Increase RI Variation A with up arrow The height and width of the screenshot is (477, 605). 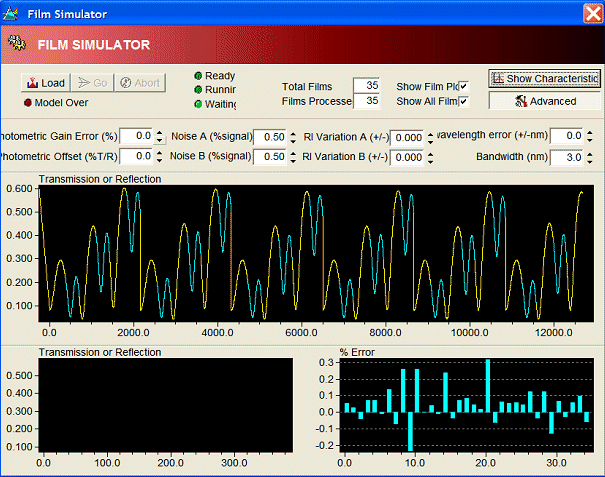(431, 135)
